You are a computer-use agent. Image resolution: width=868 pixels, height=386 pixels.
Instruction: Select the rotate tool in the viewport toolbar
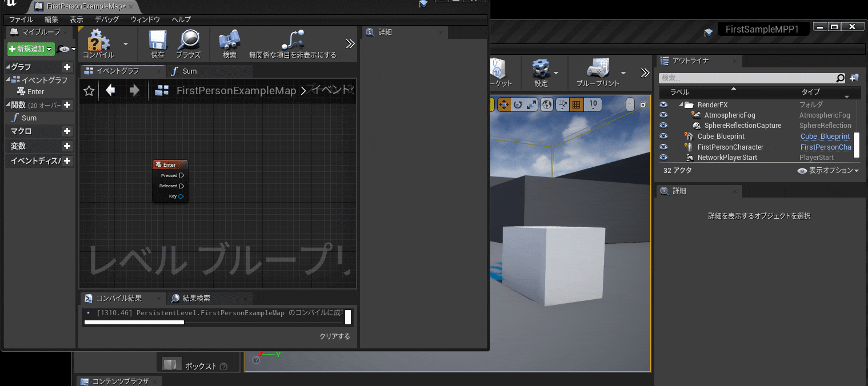[518, 104]
